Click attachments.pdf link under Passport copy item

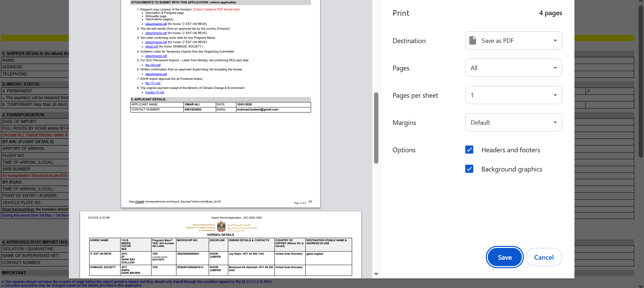pos(156,24)
